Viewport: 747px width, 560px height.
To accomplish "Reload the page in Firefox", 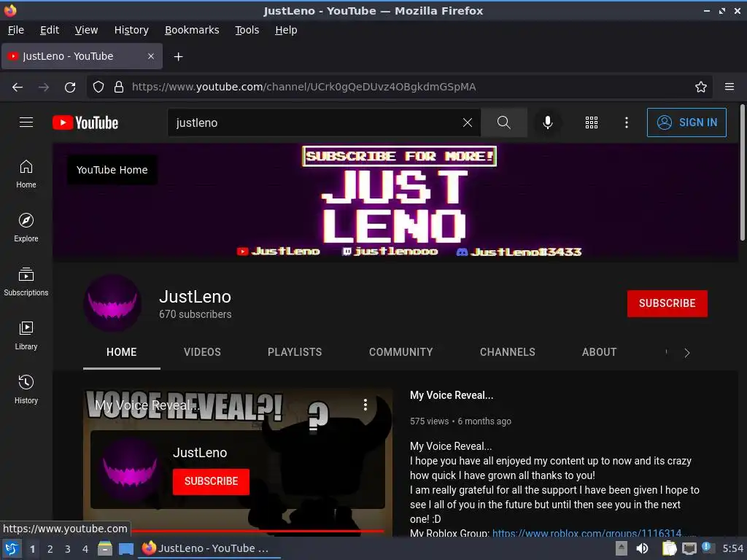I will pos(70,87).
